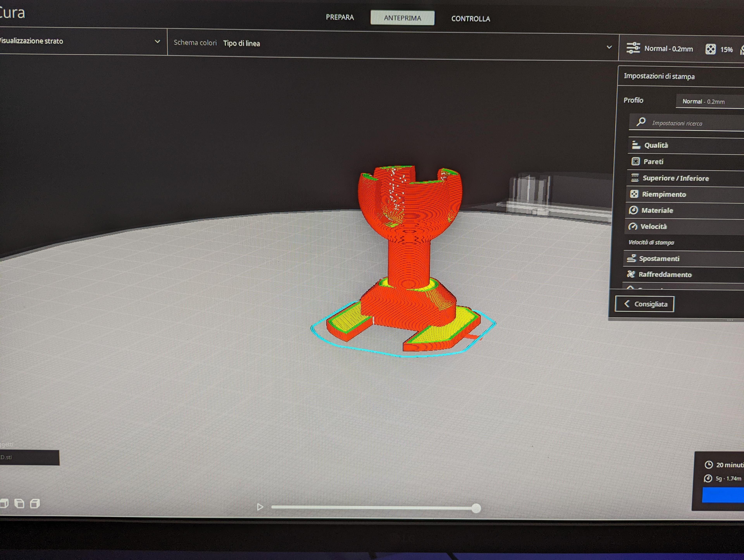This screenshot has width=744, height=560.
Task: Select the second camera view cube icon
Action: [x=19, y=503]
